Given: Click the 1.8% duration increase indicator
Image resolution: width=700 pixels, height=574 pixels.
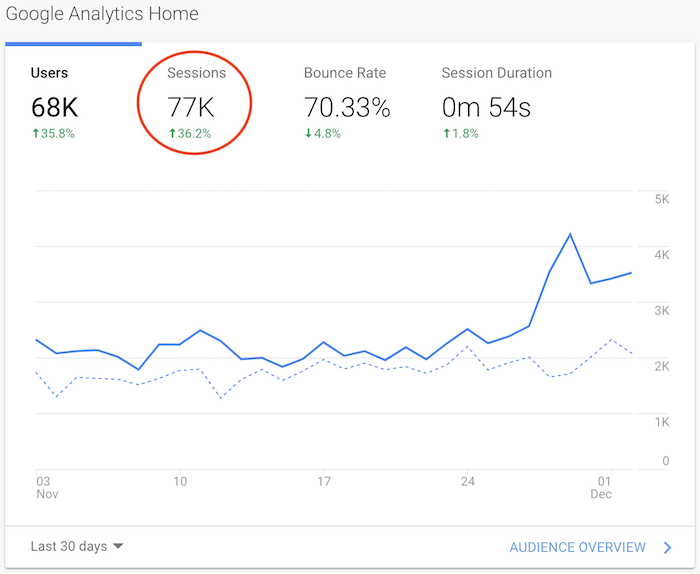Looking at the screenshot, I should [x=460, y=133].
